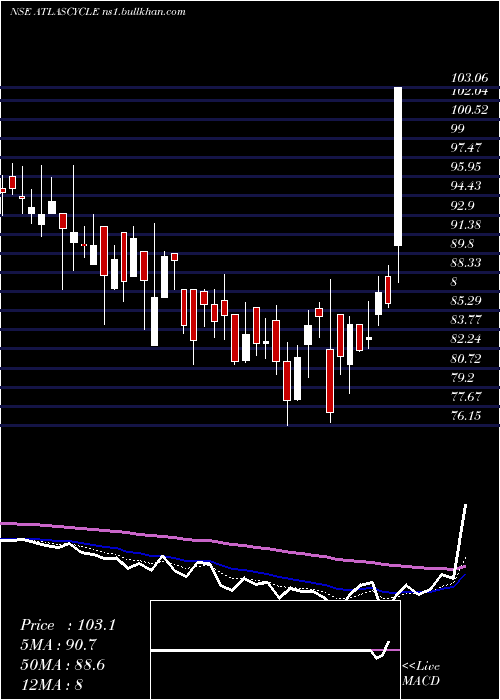Viewport: 500px width, 700px height.
Task: Click the 50MA : 88.6 readout
Action: pos(63,665)
